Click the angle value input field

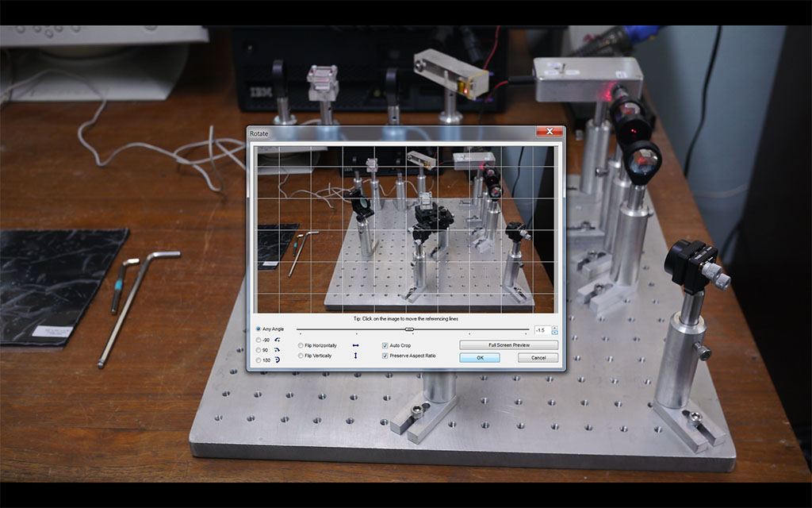tap(542, 329)
